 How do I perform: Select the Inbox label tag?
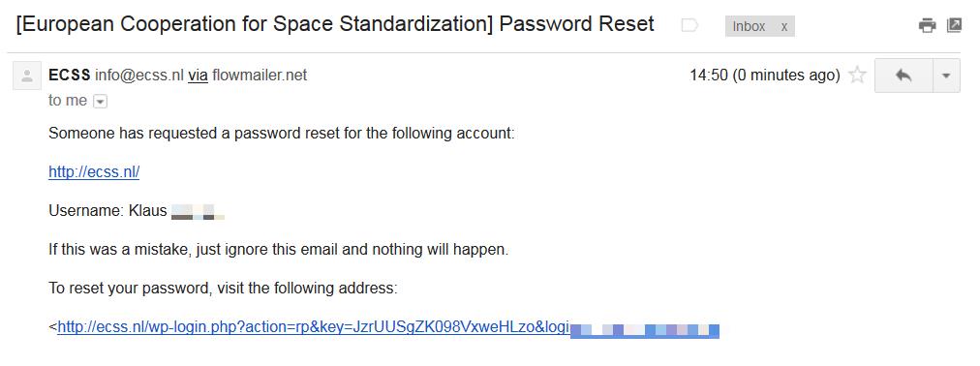pyautogui.click(x=750, y=26)
